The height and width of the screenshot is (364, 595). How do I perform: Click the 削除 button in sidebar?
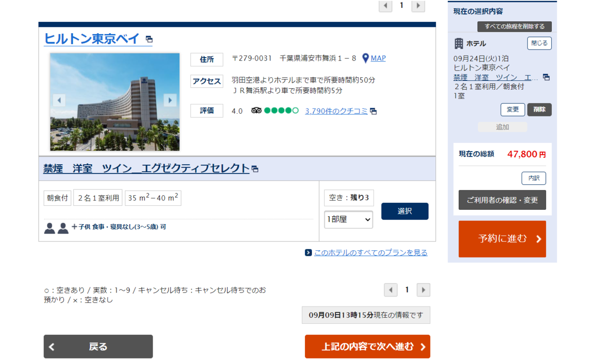tap(539, 110)
